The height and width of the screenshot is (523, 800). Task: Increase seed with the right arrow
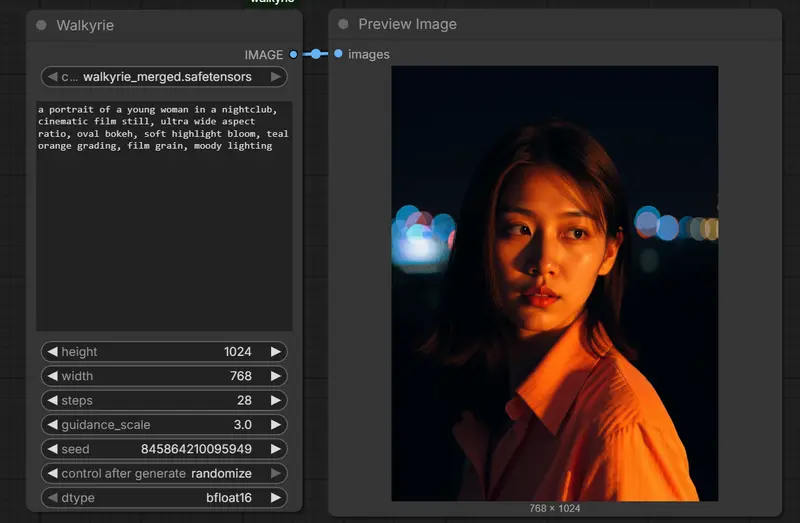276,449
